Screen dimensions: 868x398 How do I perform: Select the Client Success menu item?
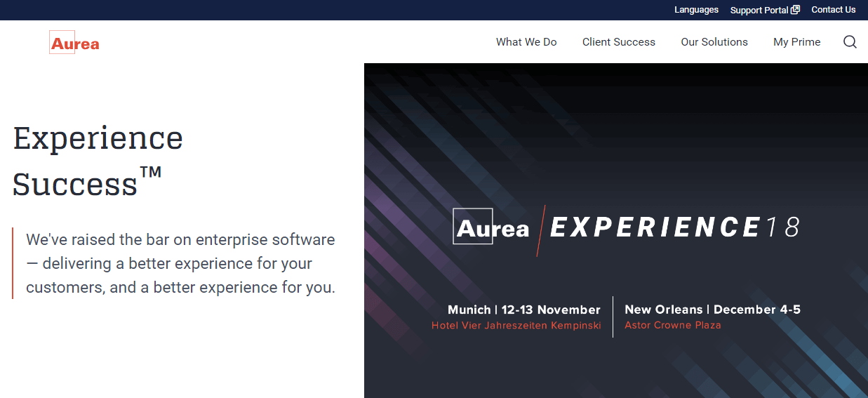tap(618, 42)
